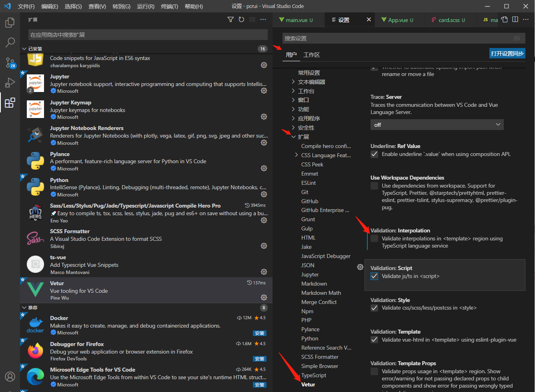Image resolution: width=535 pixels, height=392 pixels.
Task: Open manage gear for Jupyter Notebook Renderers
Action: coord(264,143)
